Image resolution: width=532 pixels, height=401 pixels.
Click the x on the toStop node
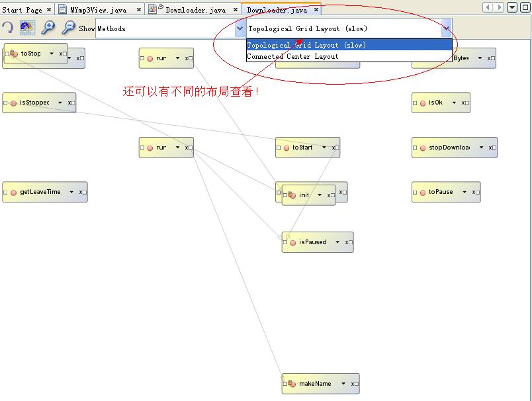[61, 54]
